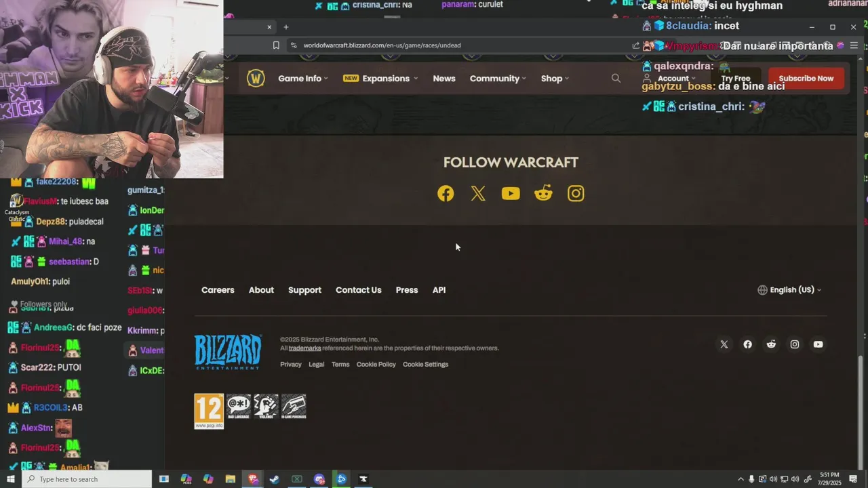
Task: Open Warcraft's X page under Follow Warcraft
Action: coord(478,194)
